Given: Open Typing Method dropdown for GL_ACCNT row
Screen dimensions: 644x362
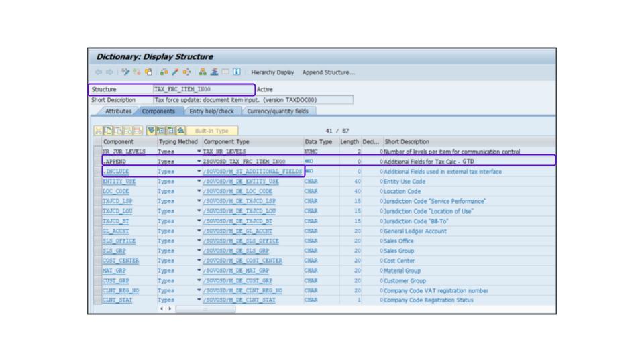Looking at the screenshot, I should (199, 231).
